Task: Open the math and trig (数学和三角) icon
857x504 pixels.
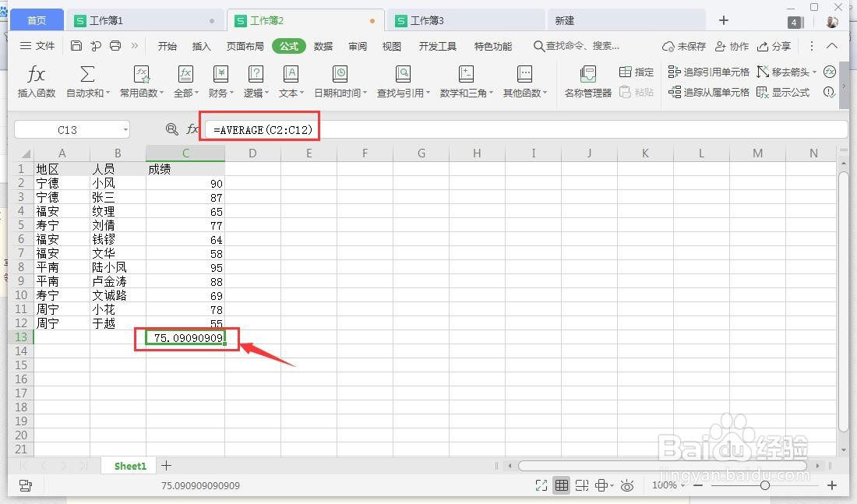Action: [x=466, y=74]
